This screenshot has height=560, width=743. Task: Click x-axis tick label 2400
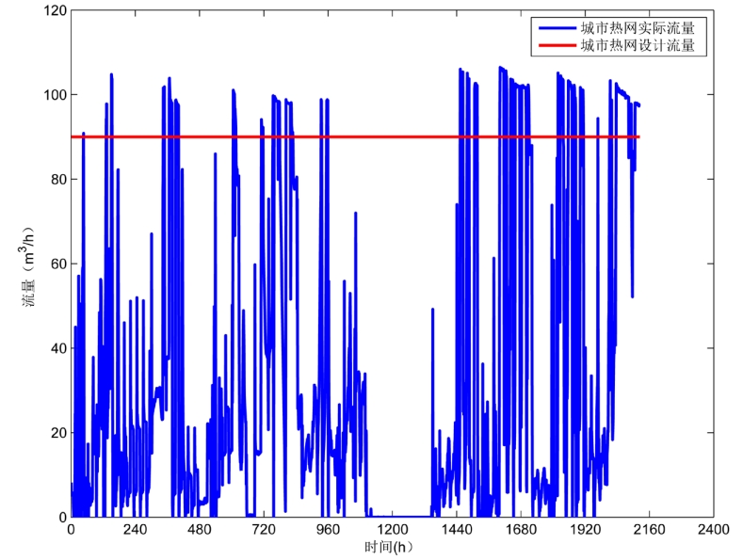(713, 530)
